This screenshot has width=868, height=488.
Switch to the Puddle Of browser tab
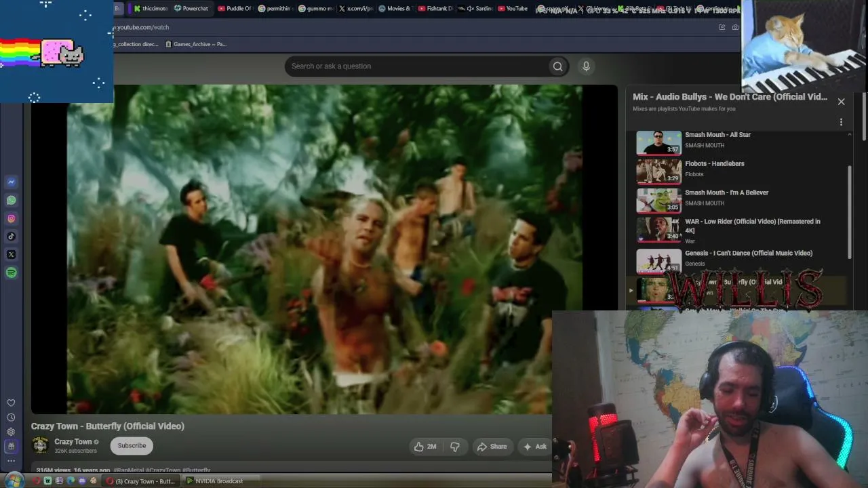pyautogui.click(x=235, y=9)
